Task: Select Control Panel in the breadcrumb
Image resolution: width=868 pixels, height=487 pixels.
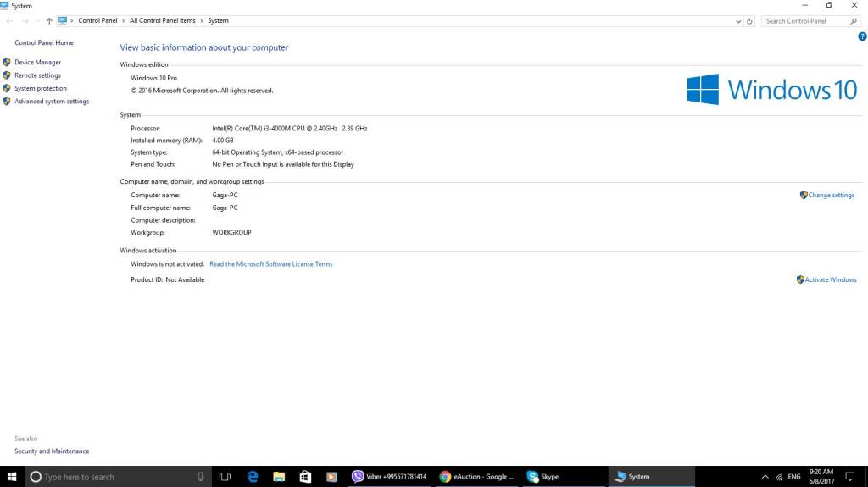Action: point(97,20)
